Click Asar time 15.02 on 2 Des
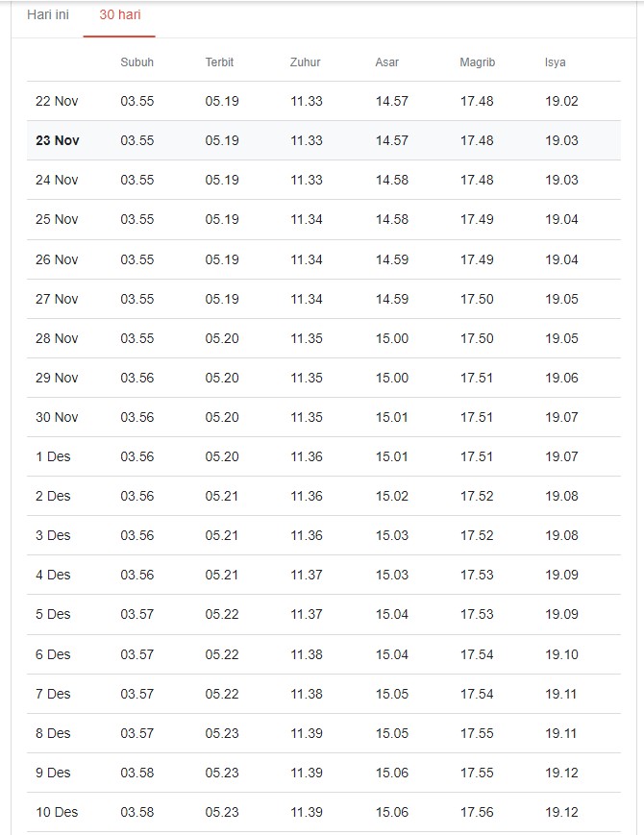This screenshot has height=835, width=644. point(391,496)
